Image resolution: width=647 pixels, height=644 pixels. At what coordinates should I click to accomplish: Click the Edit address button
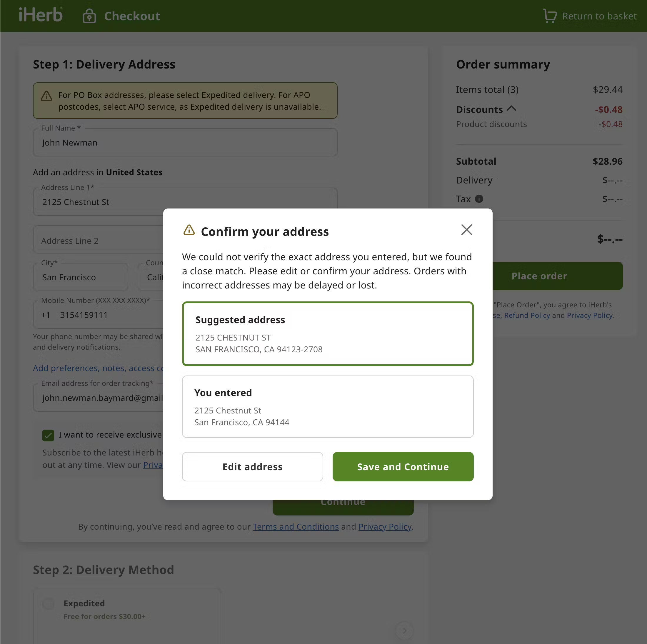[x=252, y=466]
